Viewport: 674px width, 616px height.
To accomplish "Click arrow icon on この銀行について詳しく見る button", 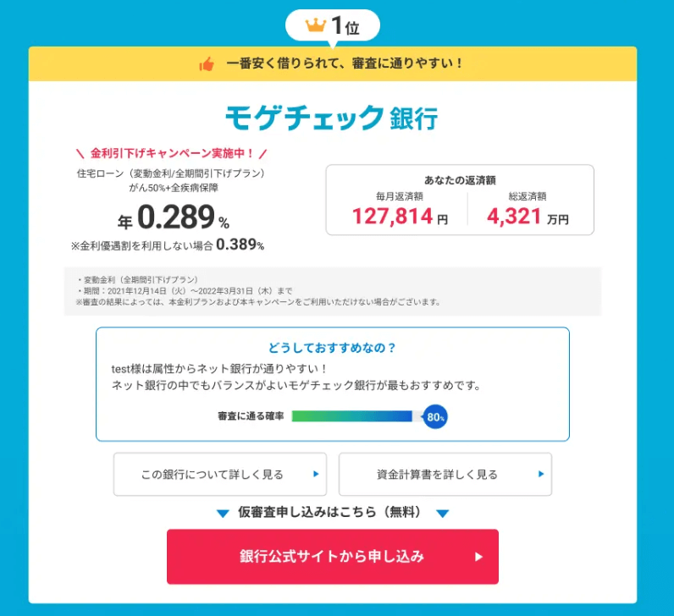I will point(316,474).
